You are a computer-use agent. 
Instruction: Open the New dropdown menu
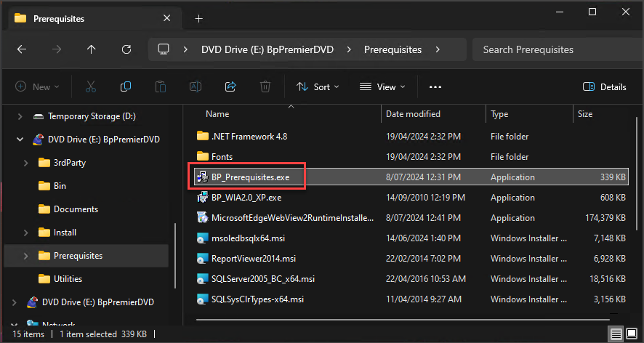(37, 86)
